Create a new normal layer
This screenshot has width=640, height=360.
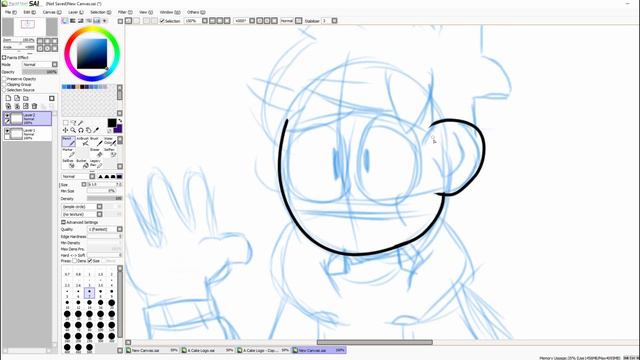click(8, 98)
